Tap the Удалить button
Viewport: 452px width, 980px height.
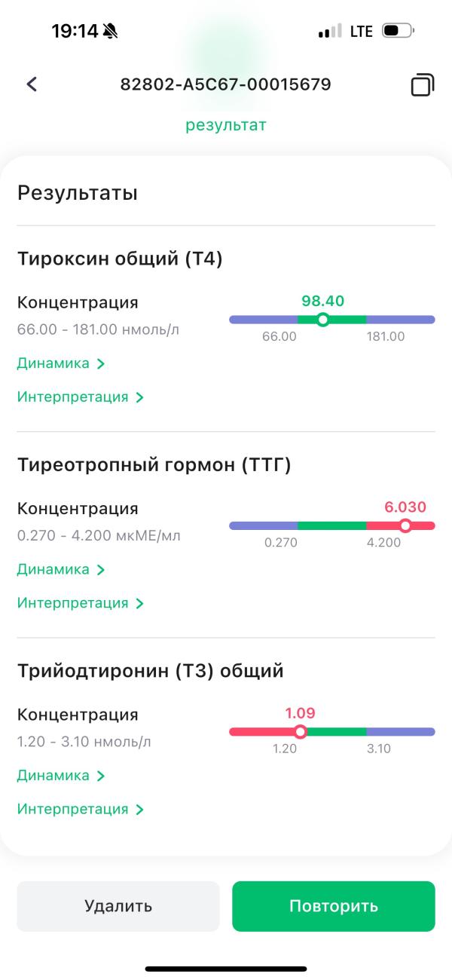pos(118,906)
